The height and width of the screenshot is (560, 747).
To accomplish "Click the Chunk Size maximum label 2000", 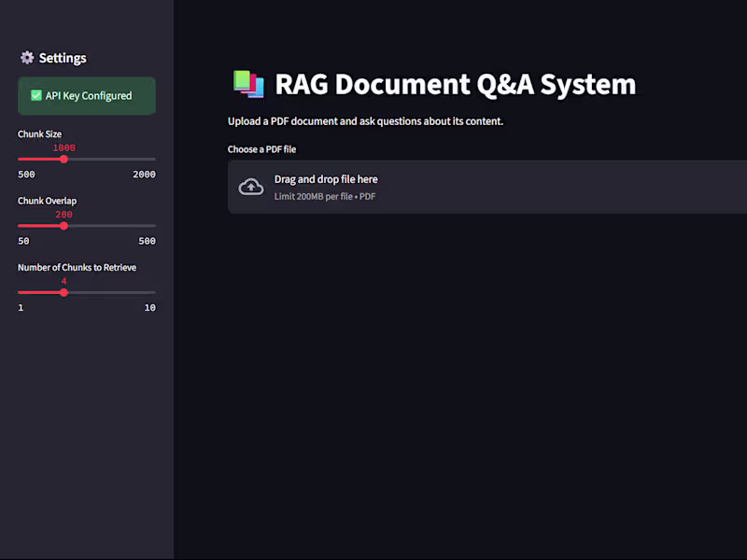I will point(144,175).
